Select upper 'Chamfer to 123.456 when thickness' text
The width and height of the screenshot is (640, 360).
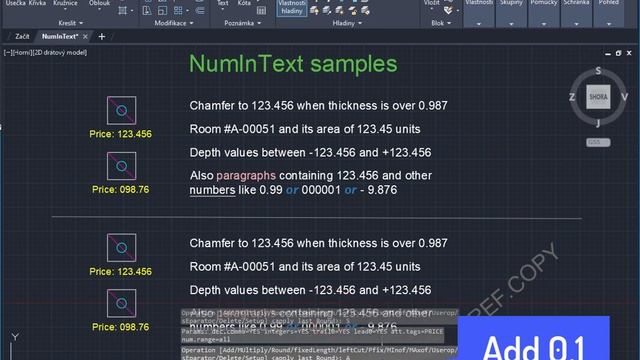coord(318,106)
